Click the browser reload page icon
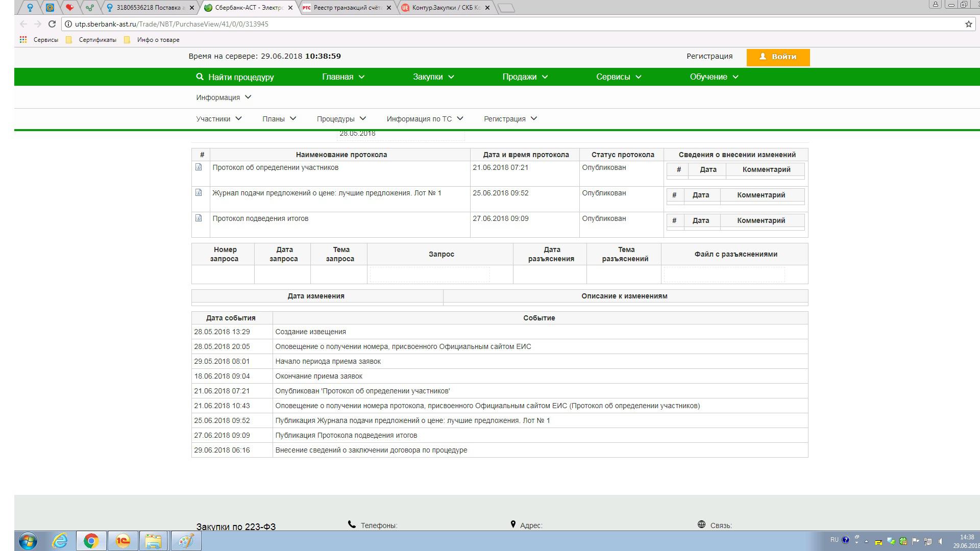 tap(52, 24)
